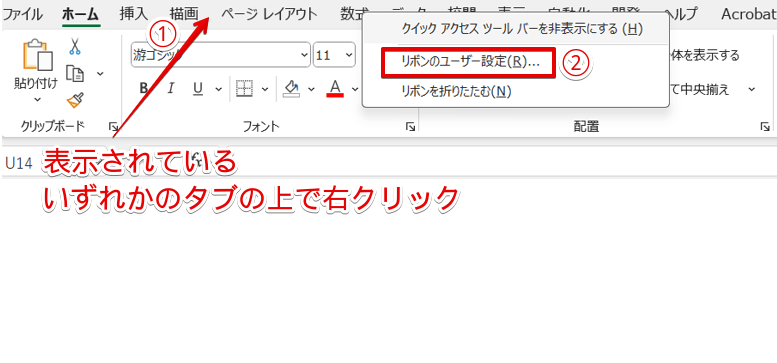Switch to the ホーム tab
Viewport: 777px width, 363px height.
81,14
